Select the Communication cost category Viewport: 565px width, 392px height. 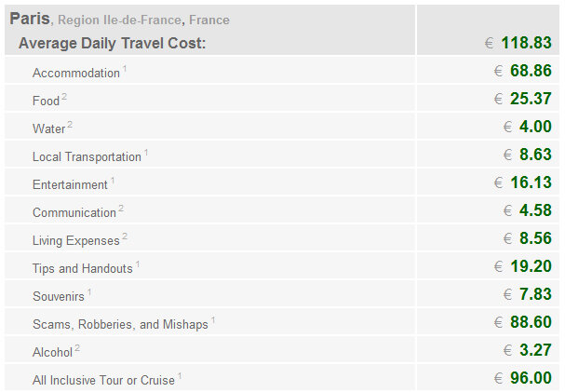coord(74,212)
